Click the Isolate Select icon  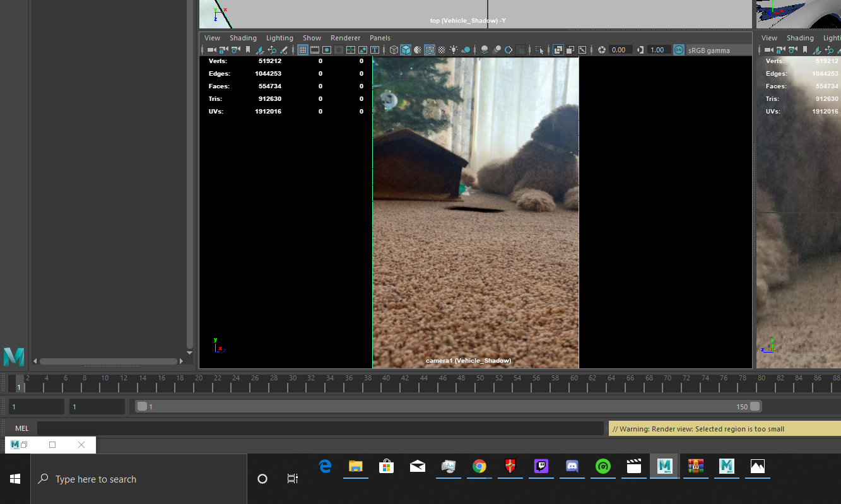539,50
